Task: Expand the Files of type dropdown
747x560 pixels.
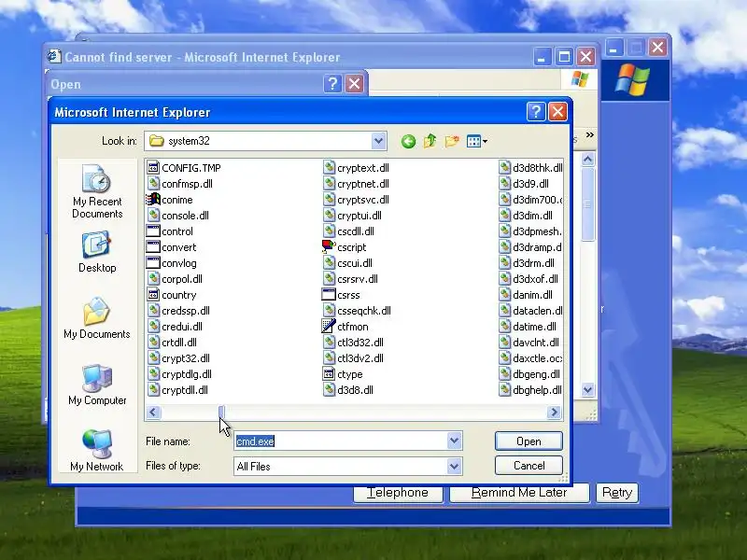Action: (x=455, y=466)
